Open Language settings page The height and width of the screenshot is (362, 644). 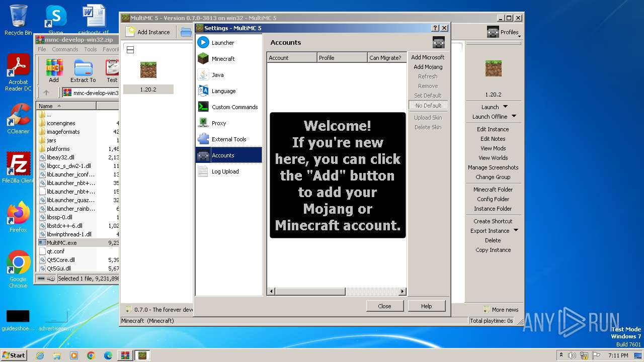pos(229,91)
